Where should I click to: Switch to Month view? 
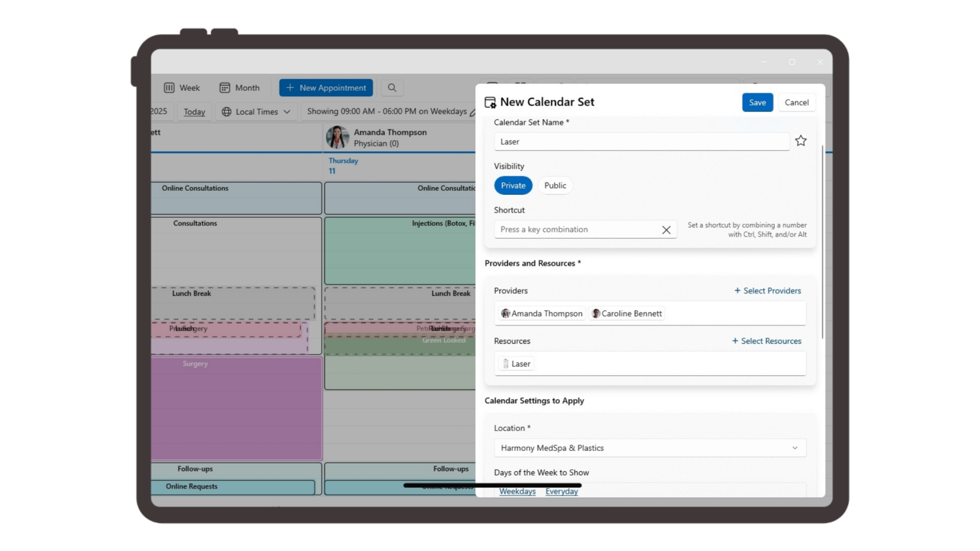point(239,88)
